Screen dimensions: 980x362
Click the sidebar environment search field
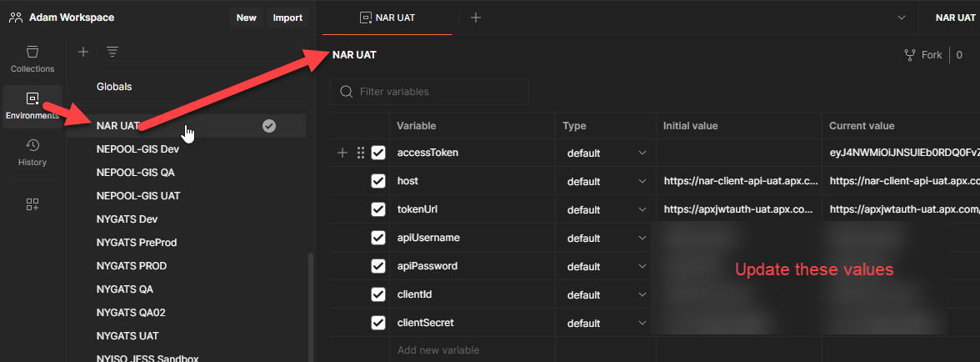(x=203, y=52)
